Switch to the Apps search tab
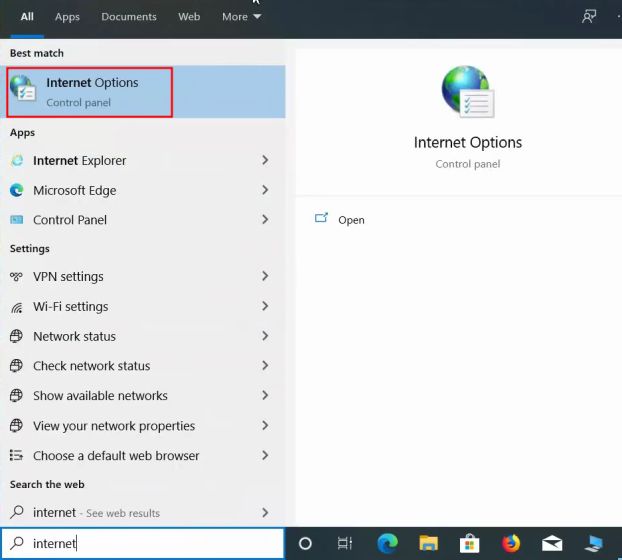This screenshot has height=560, width=622. 67,17
